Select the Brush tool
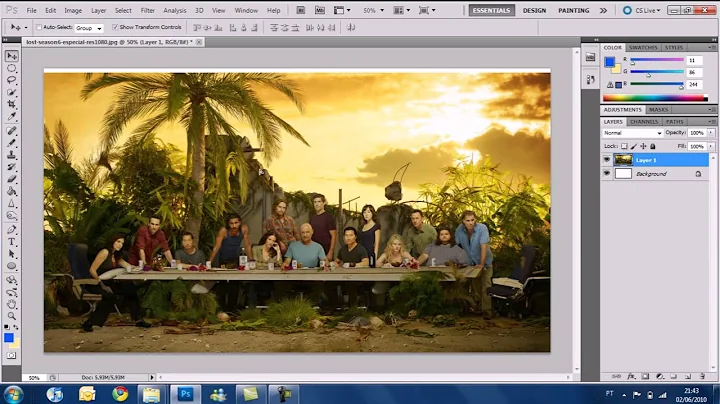720x404 pixels. 12,143
